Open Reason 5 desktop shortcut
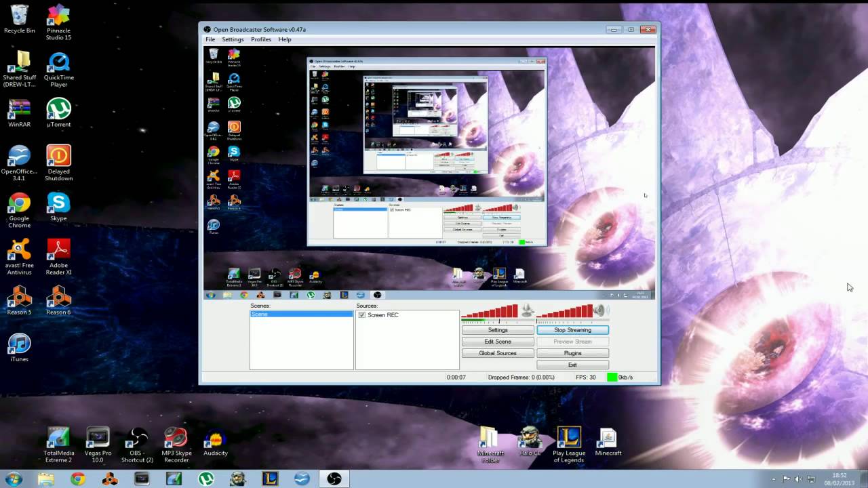 pos(20,300)
